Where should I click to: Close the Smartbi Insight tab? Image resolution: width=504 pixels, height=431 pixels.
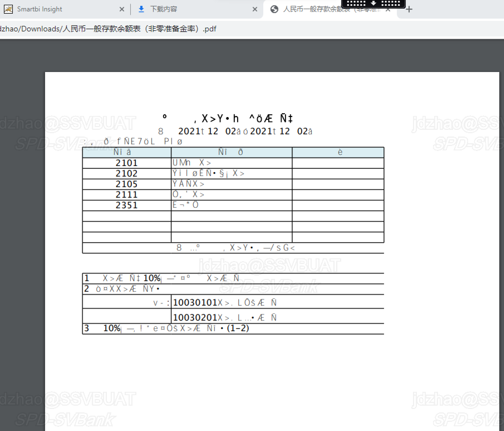[x=122, y=9]
